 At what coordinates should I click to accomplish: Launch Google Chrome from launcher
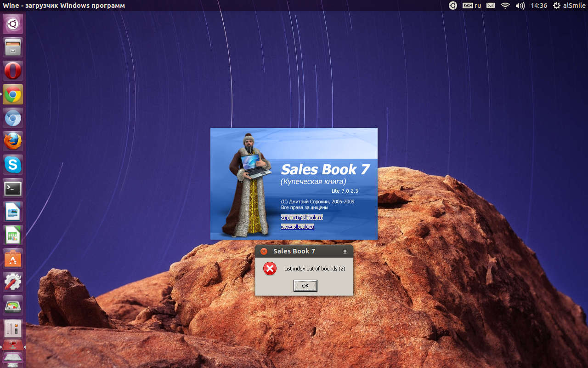13,94
